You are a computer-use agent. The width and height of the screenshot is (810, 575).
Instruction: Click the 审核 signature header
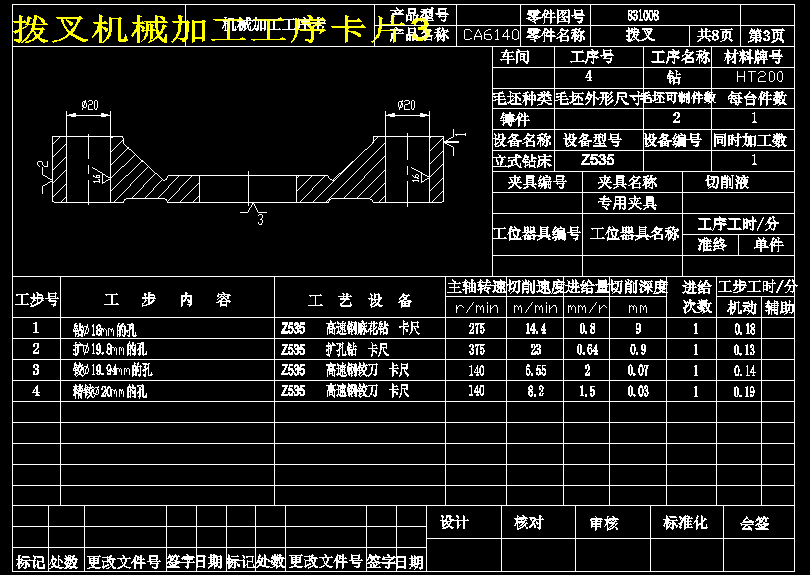(604, 523)
